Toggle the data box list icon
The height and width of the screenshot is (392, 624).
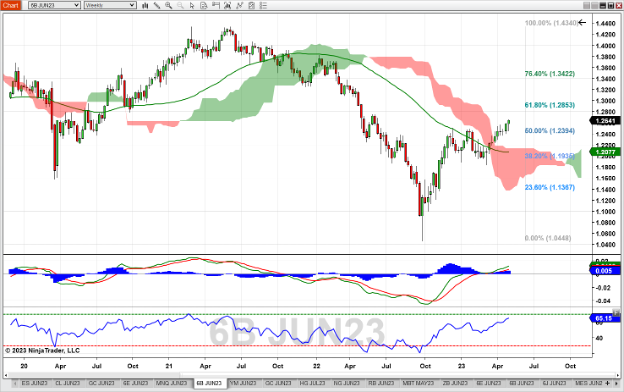pyautogui.click(x=263, y=5)
